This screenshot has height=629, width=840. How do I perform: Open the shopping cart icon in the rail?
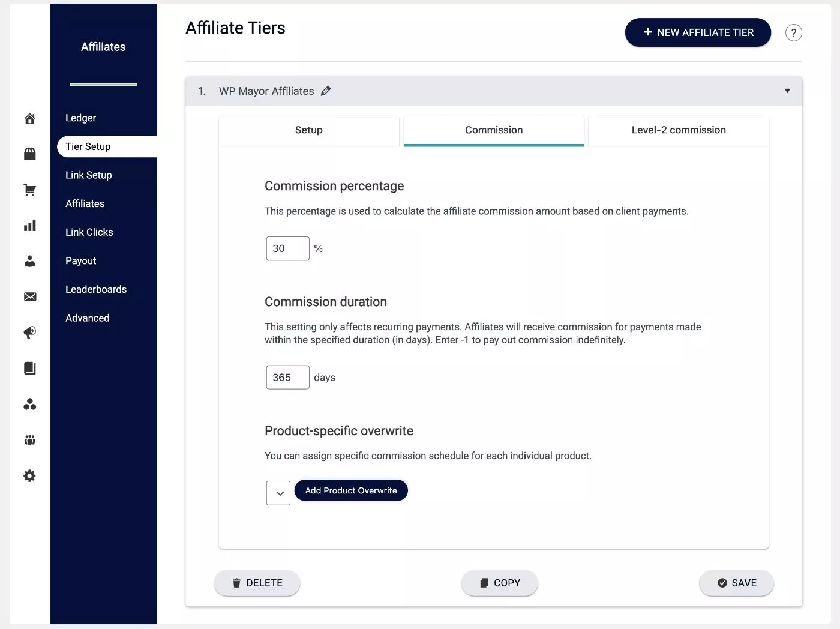[29, 190]
